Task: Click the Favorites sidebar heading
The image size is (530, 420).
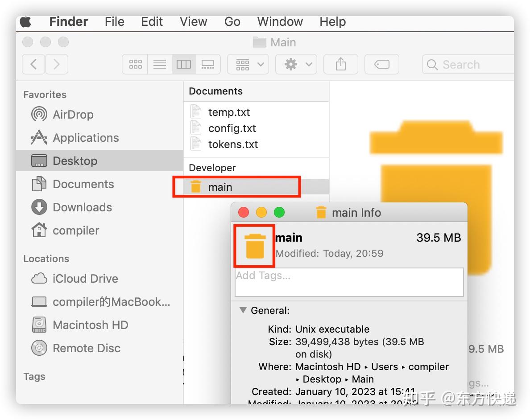Action: (45, 95)
